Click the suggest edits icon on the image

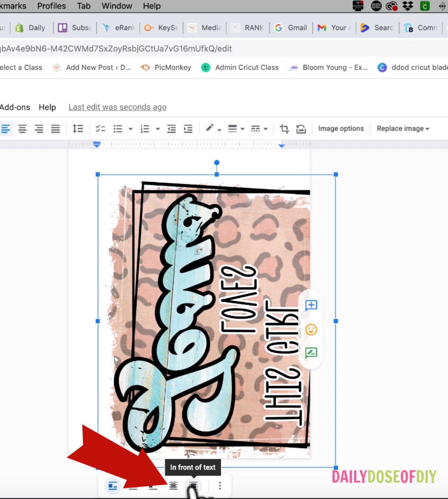pos(311,352)
